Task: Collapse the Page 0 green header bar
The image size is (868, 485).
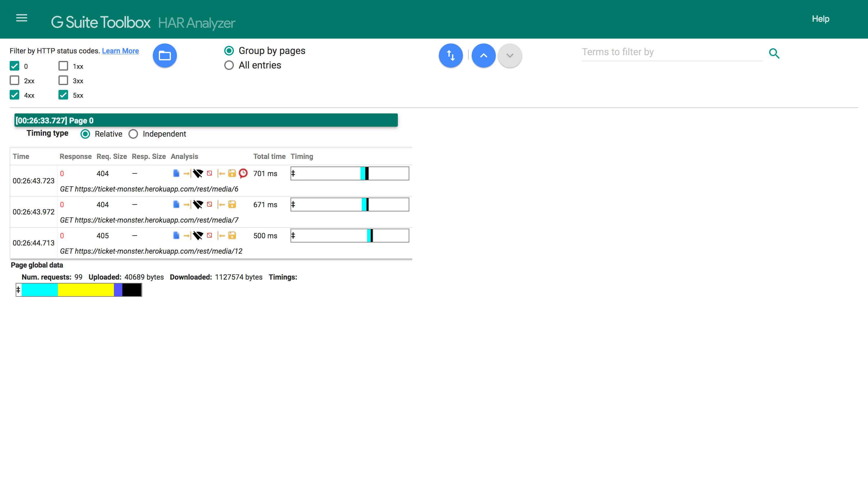Action: [x=206, y=120]
